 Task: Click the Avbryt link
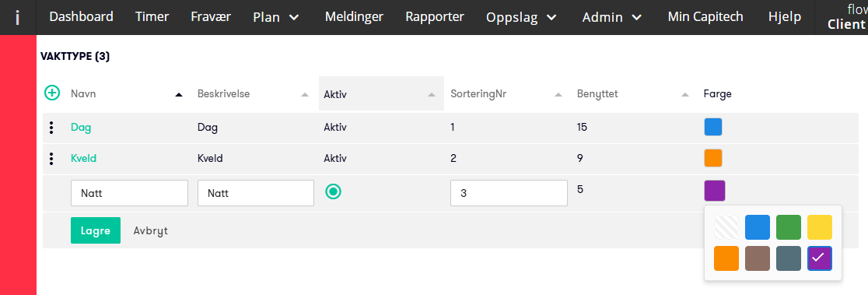[x=151, y=231]
